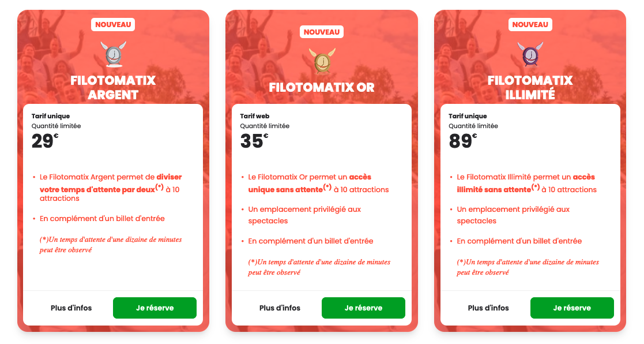
Task: Click Plus d'infos on the Or card
Action: point(281,308)
